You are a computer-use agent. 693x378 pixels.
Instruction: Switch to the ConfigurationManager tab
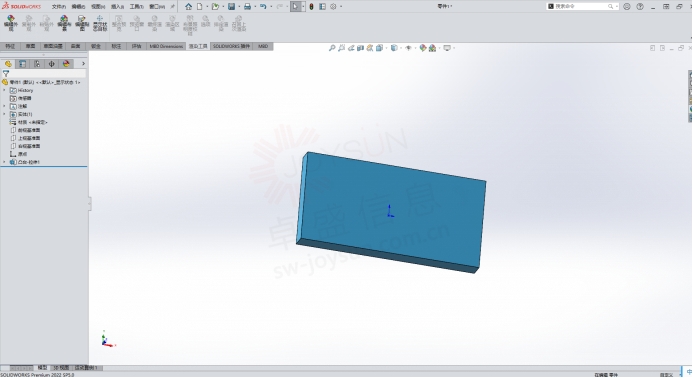pos(37,64)
